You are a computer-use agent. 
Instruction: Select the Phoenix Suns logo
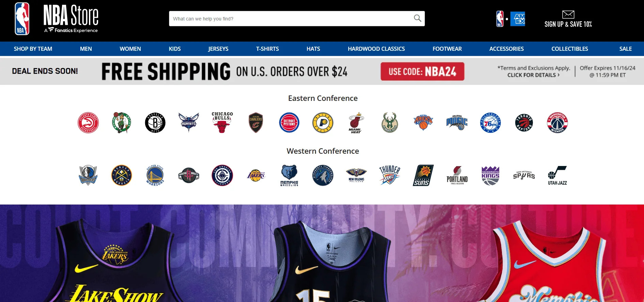[x=423, y=176]
